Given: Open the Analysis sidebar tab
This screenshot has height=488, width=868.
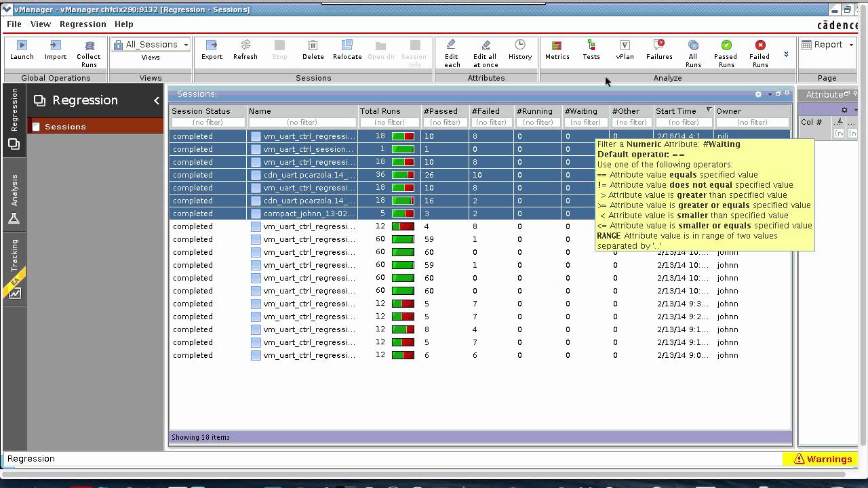Looking at the screenshot, I should pos(14,199).
